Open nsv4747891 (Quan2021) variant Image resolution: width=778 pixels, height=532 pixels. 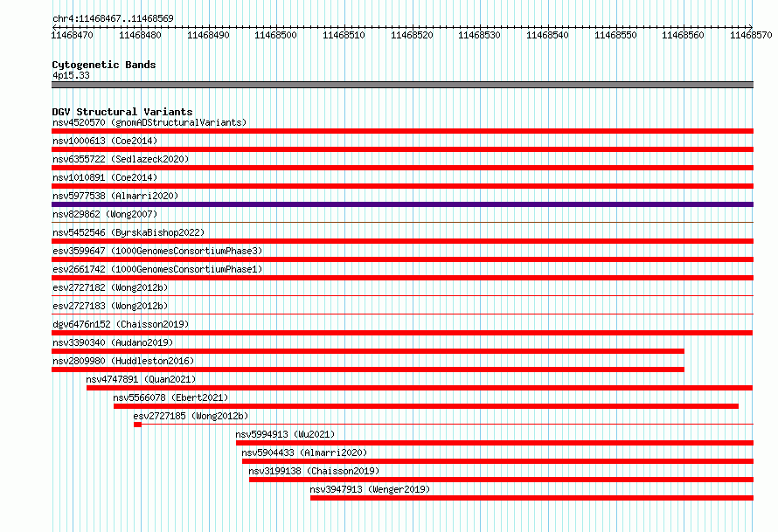pos(141,379)
